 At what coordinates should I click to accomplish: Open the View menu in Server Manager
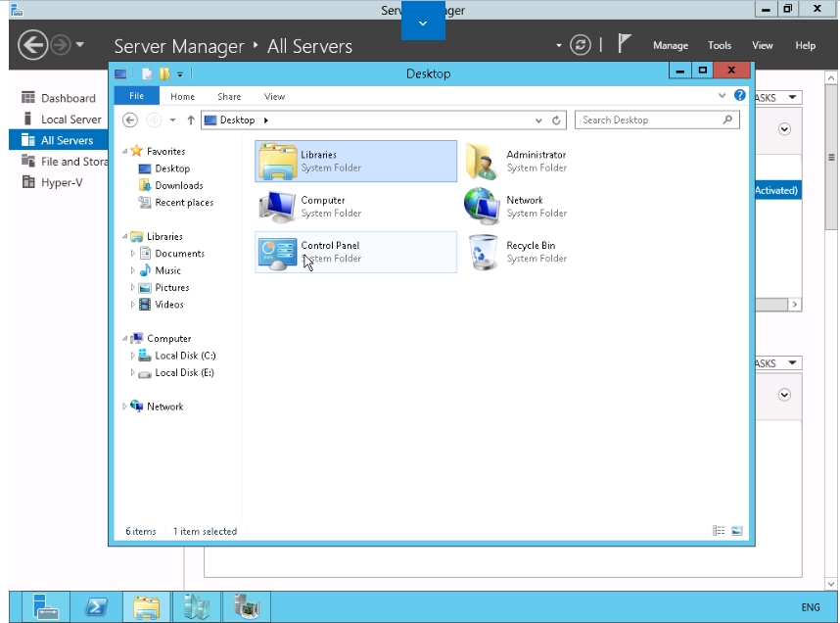763,46
